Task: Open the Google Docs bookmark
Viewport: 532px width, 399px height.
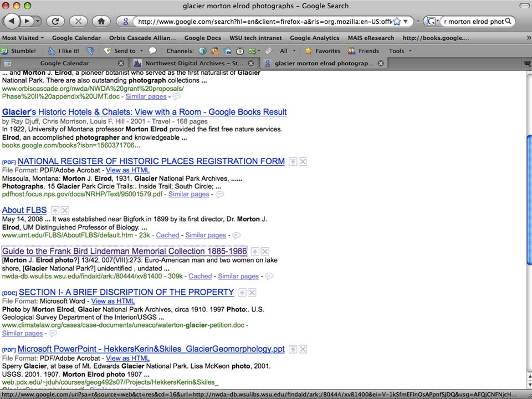Action: pos(203,38)
